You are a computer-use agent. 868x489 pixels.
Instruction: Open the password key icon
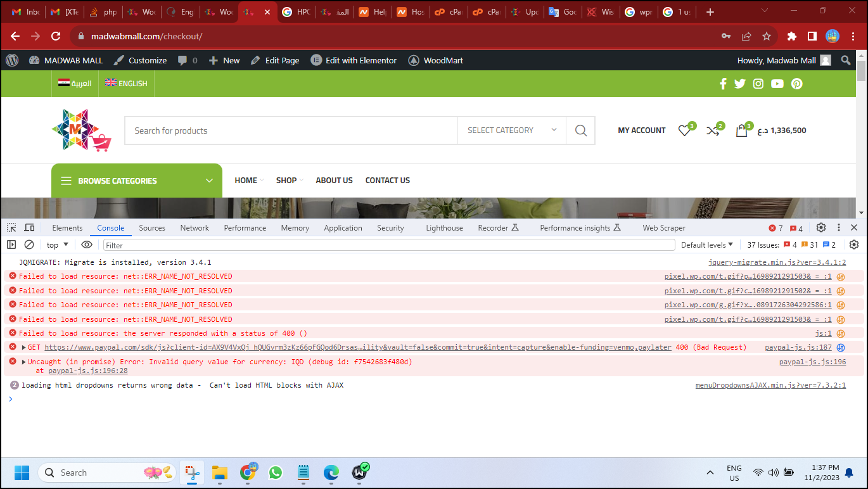(726, 36)
